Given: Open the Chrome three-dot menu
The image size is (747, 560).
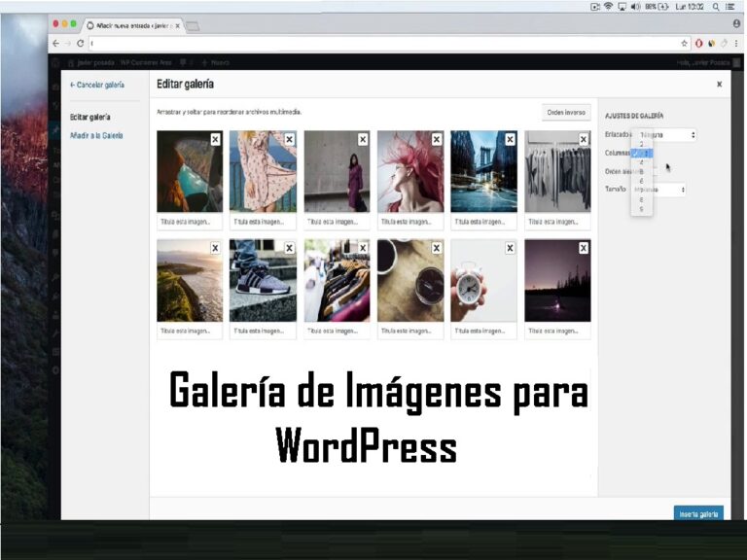Looking at the screenshot, I should click(736, 44).
